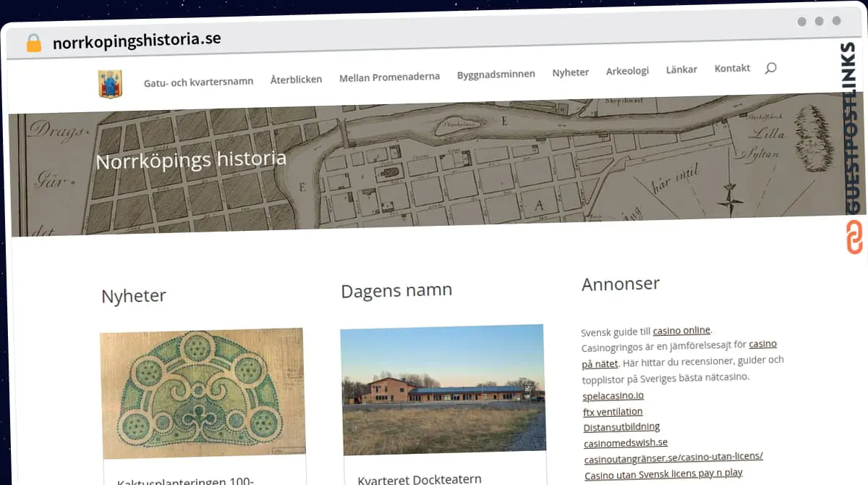Open the search magnifier icon
Screen dimensions: 868x485
point(770,68)
